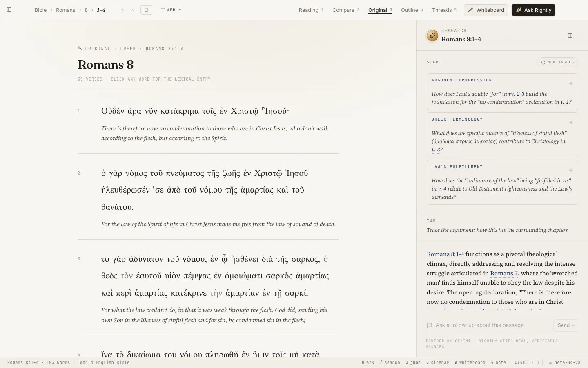Viewport: 588px width, 368px height.
Task: Bookmark this passage
Action: (146, 10)
